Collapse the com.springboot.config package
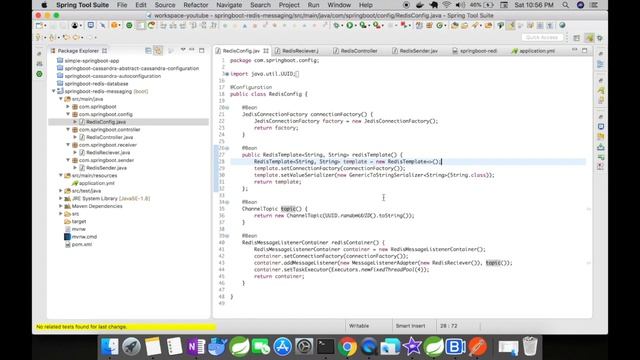The width and height of the screenshot is (640, 360). pyautogui.click(x=68, y=114)
